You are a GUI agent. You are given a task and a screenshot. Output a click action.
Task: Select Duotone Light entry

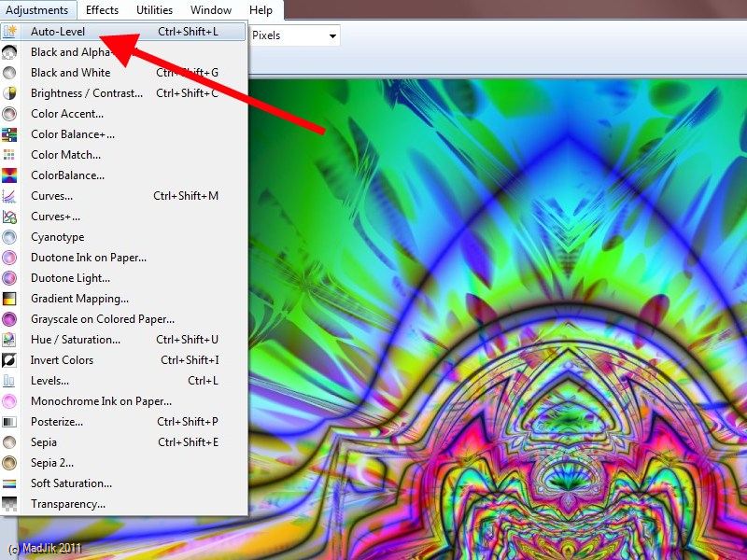123,277
